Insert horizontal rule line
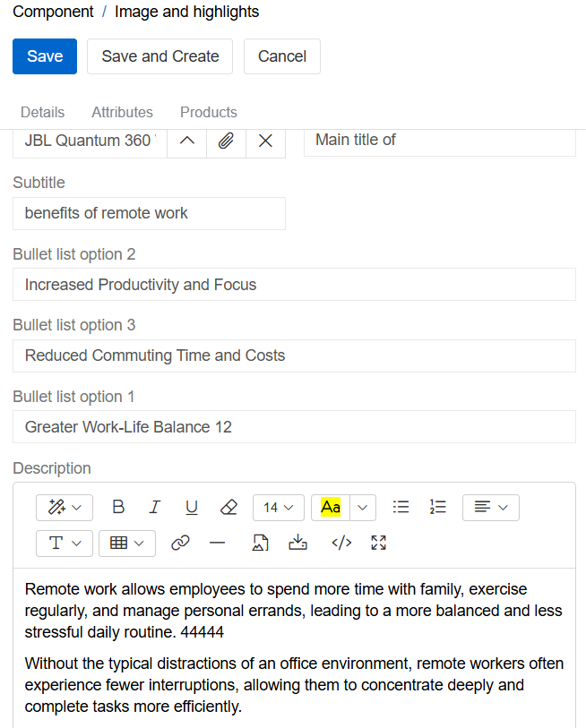Screen dimensions: 586x728 [217, 543]
